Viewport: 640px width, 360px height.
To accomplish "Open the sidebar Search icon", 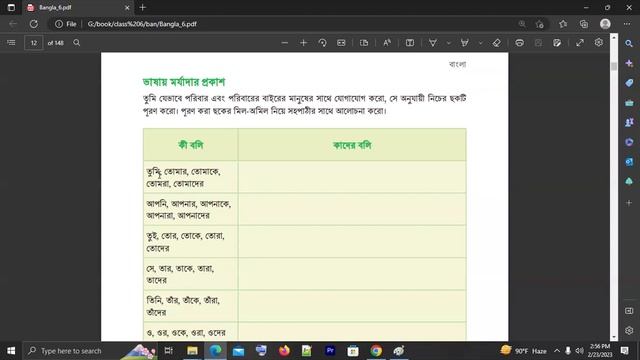I will [x=629, y=43].
